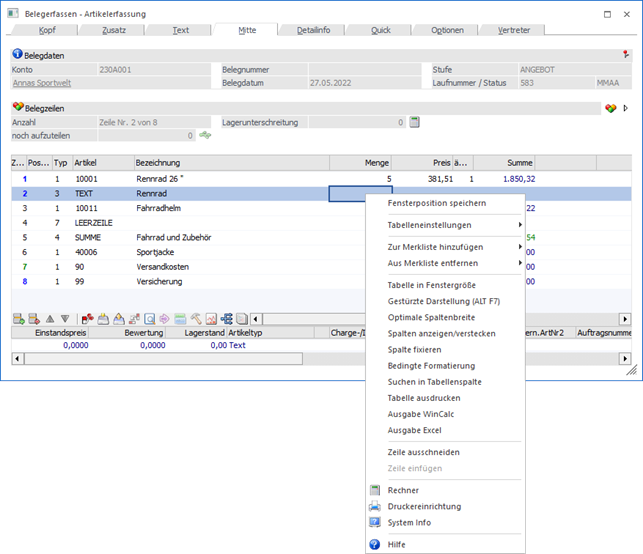Click calculator icon beside Lagerunterschreitung field

point(415,122)
